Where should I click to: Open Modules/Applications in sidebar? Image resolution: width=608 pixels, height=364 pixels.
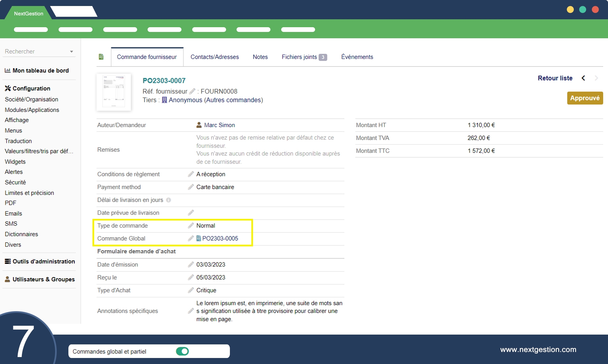(x=32, y=110)
